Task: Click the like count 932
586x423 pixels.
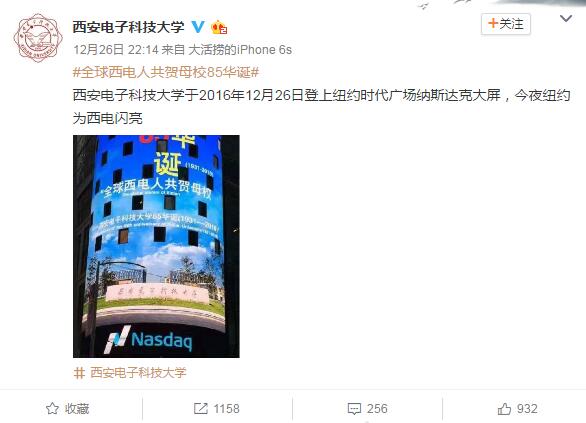Action: 527,409
